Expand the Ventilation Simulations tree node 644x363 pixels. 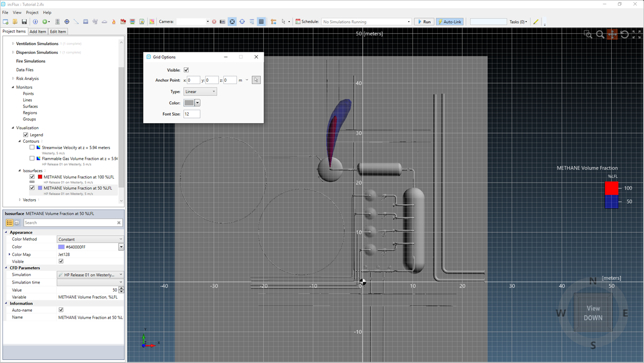coord(13,44)
